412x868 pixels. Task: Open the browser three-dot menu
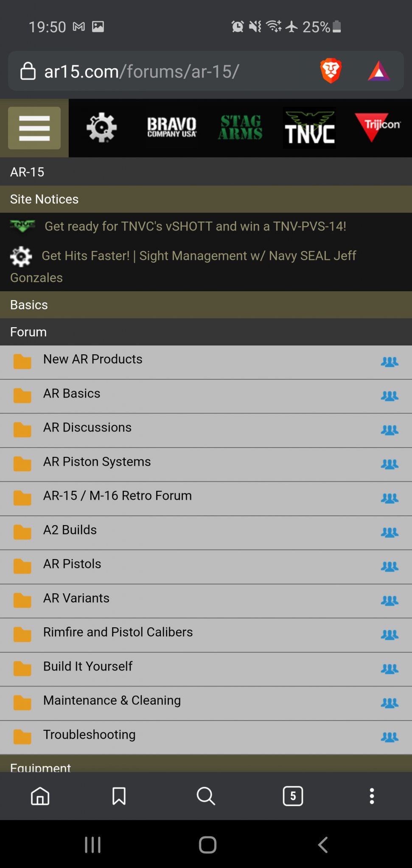coord(372,796)
